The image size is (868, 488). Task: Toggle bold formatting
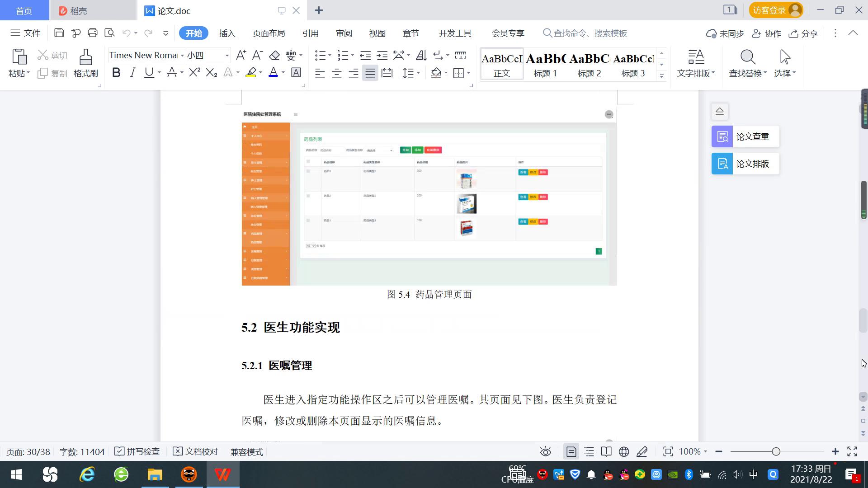[x=116, y=72]
